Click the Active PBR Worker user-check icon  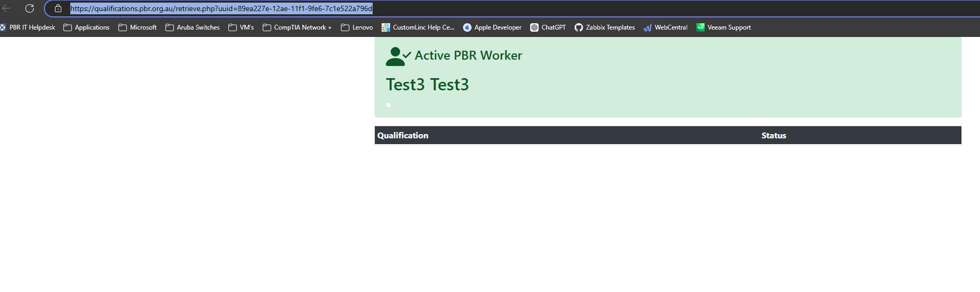tap(398, 56)
